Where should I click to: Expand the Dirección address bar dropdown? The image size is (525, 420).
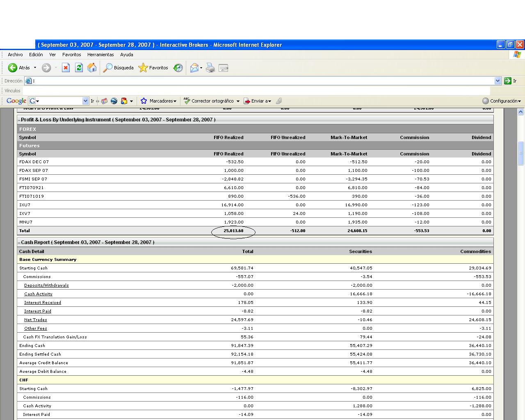pos(498,81)
